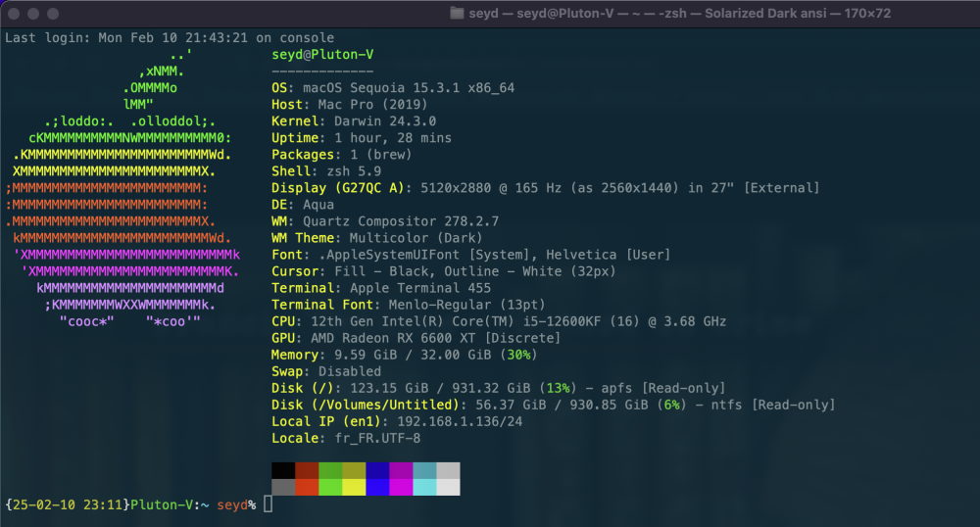980x527 pixels.
Task: Click the teal cyan color swatch
Action: pos(424,470)
